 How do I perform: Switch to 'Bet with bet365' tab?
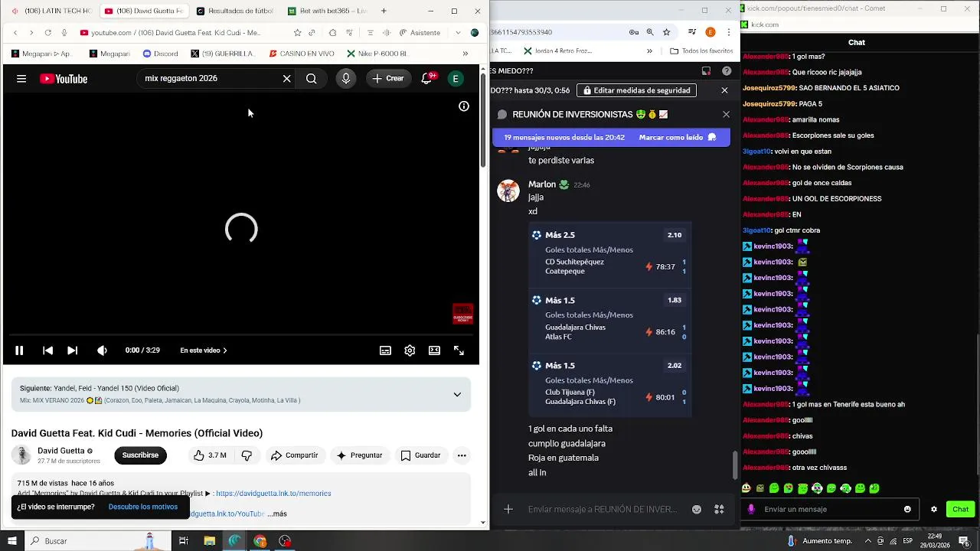click(x=328, y=11)
